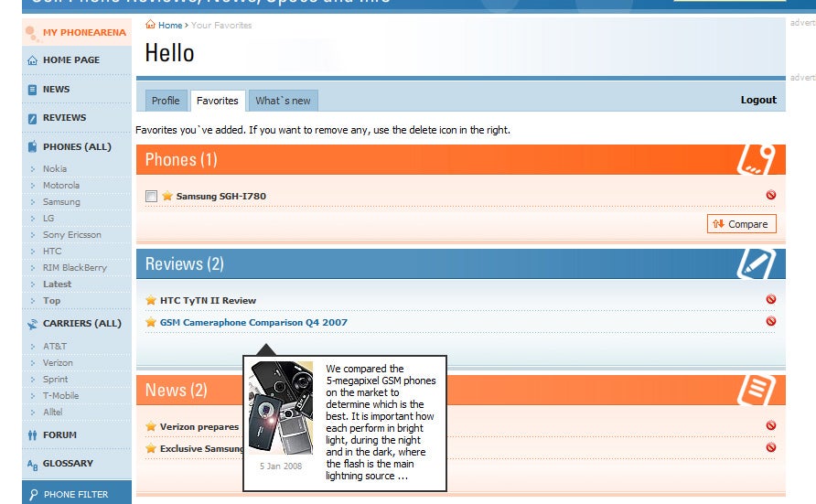Viewport: 816px width, 504px height.
Task: Open the Glossary sidebar item
Action: (69, 463)
